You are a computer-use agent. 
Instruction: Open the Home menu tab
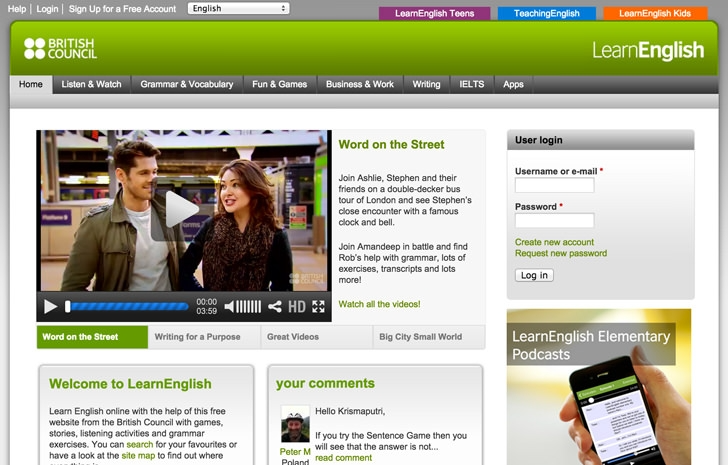(31, 84)
